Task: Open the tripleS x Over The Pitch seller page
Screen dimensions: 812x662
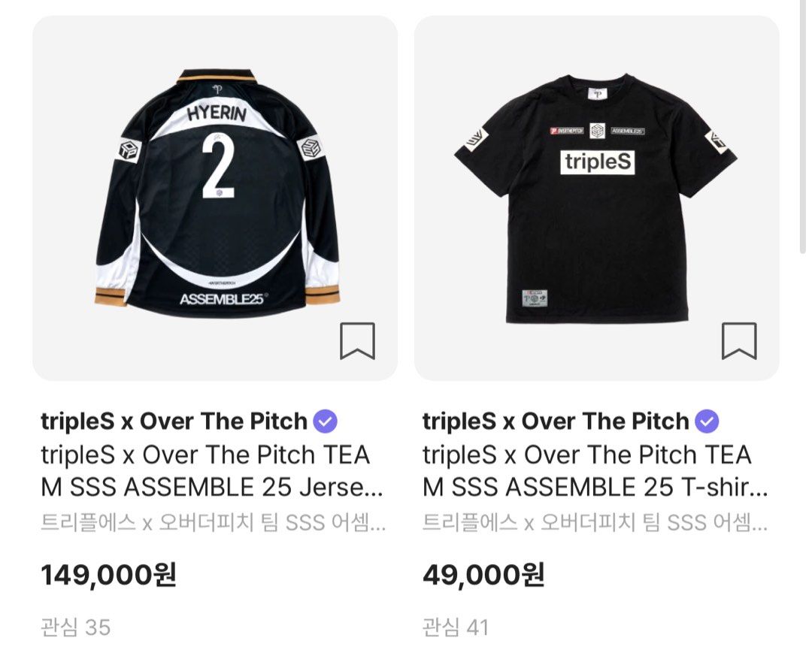Action: [x=173, y=422]
